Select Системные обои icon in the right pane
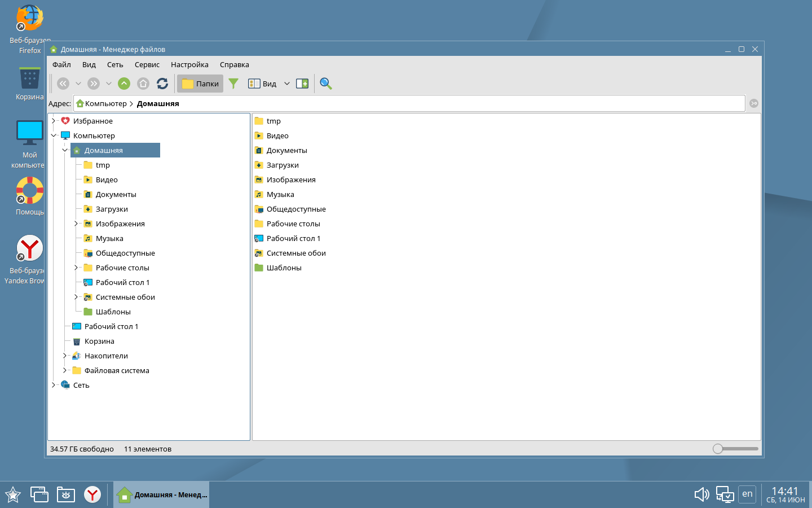812x508 pixels. point(259,253)
